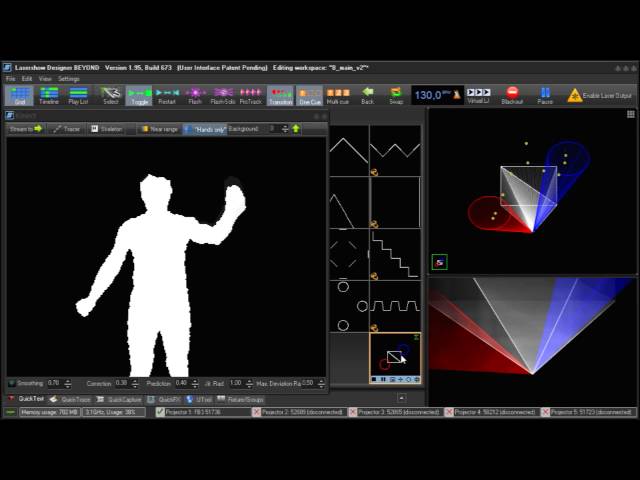This screenshot has height=480, width=640.
Task: Toggle the Transition toolbar button
Action: tap(280, 96)
